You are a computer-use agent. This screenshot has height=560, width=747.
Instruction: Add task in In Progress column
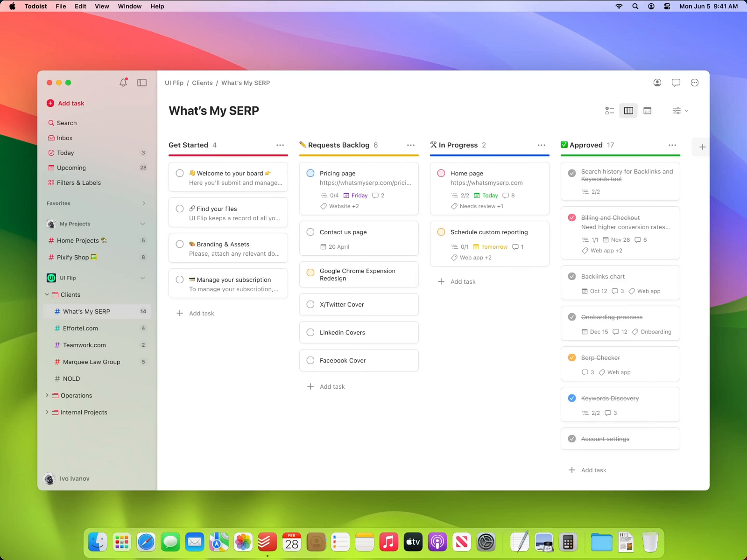[457, 281]
